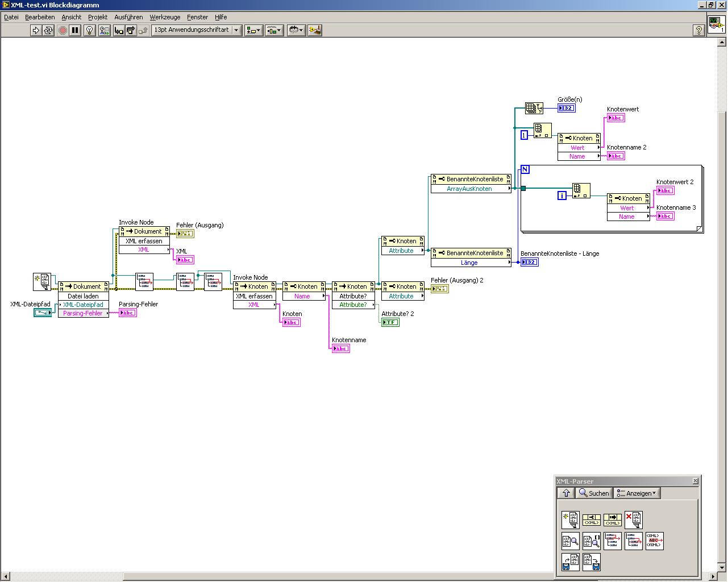This screenshot has width=728, height=582.
Task: Open the Ansicht menu
Action: tap(72, 17)
